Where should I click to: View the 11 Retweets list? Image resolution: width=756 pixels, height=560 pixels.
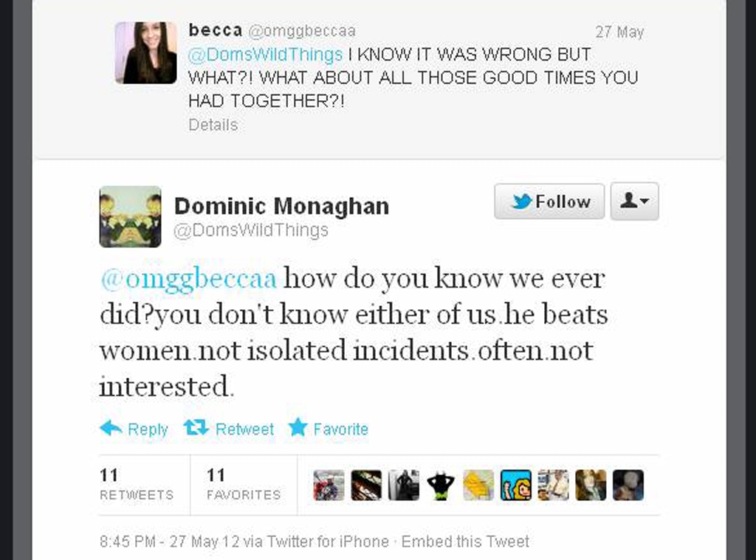coord(137,484)
